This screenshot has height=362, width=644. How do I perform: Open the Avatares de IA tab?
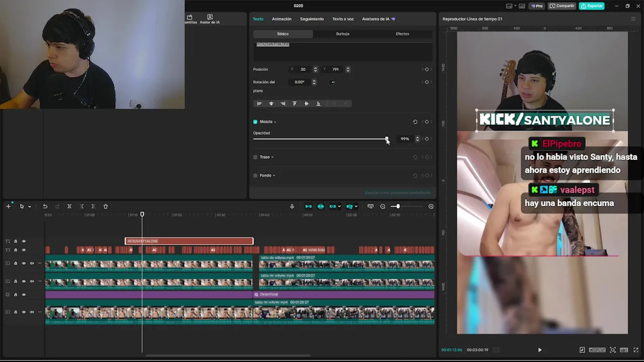pos(378,19)
